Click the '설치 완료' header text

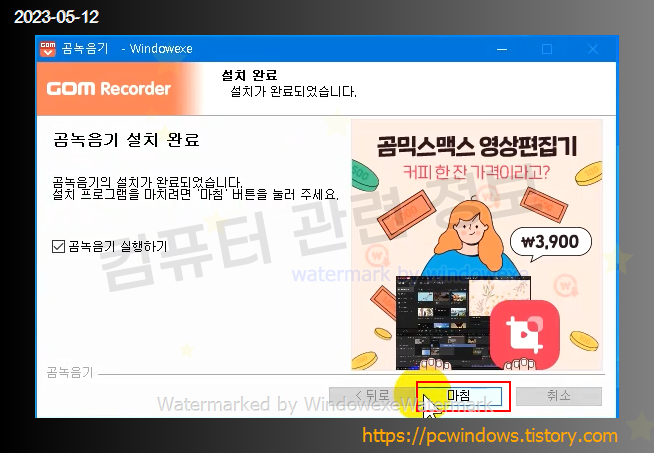[x=249, y=76]
